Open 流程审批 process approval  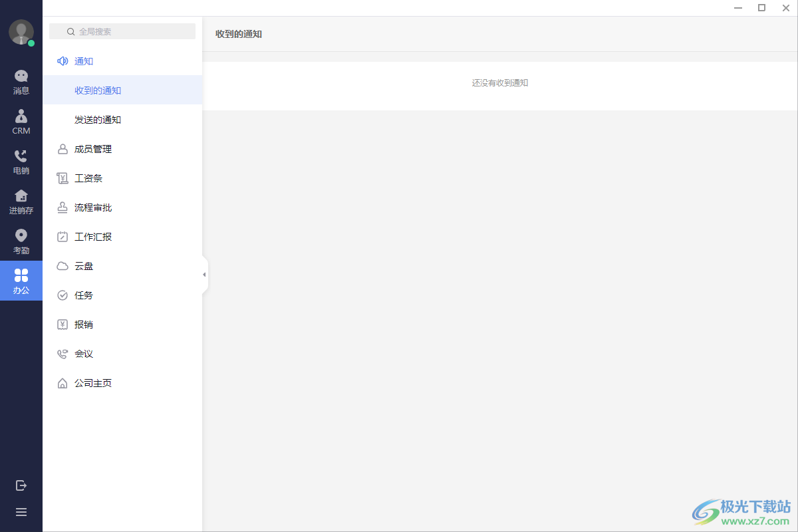[122, 207]
